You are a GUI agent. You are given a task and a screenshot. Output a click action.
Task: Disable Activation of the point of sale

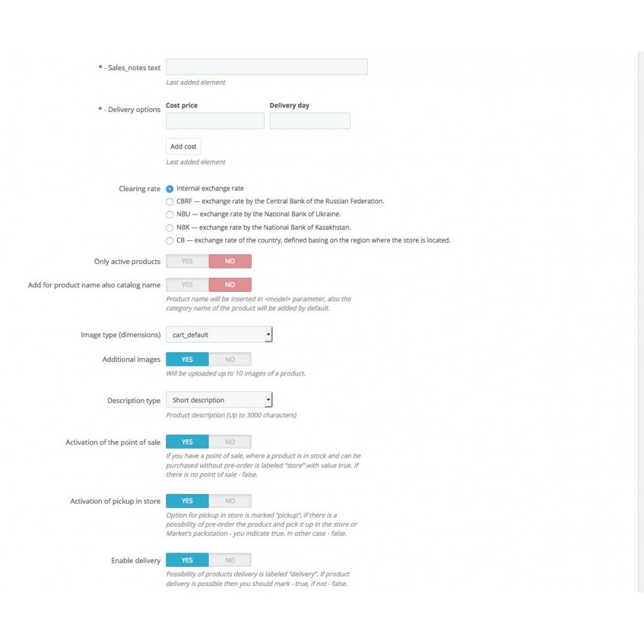click(230, 442)
